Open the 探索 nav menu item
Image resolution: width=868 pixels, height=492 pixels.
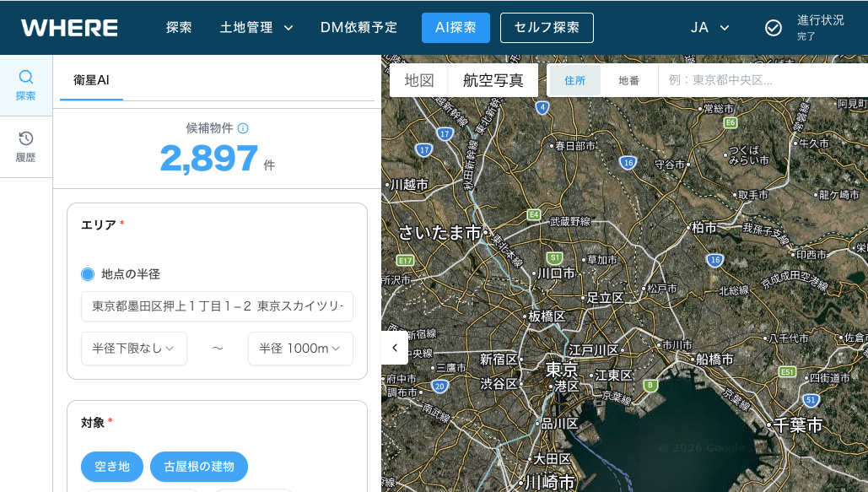179,27
